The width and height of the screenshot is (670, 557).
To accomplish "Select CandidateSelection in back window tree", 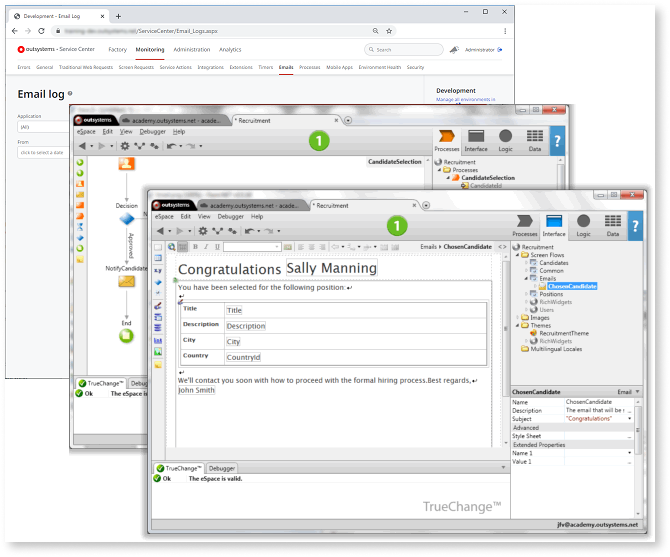I will pos(488,178).
